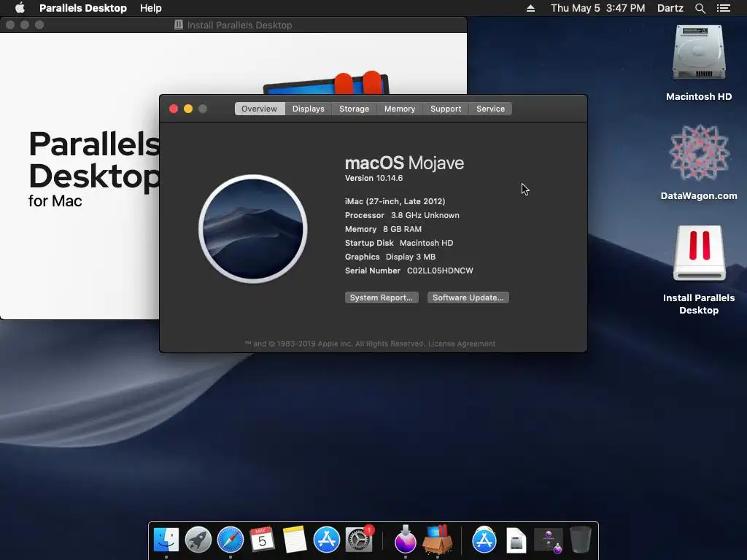Click the macOS Mojave circular logo

pos(253,229)
